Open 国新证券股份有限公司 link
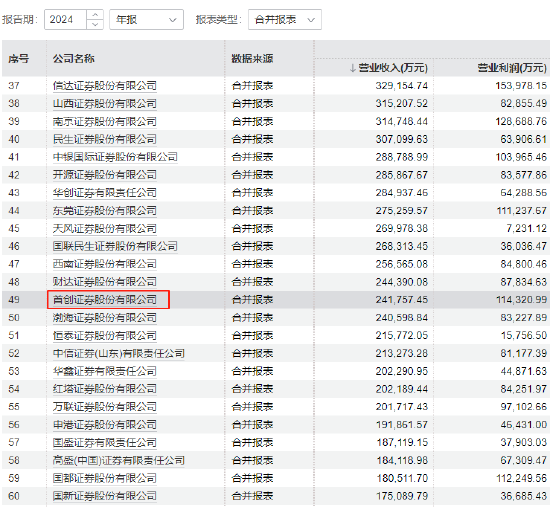Screen dimensions: 550x507 (105, 496)
